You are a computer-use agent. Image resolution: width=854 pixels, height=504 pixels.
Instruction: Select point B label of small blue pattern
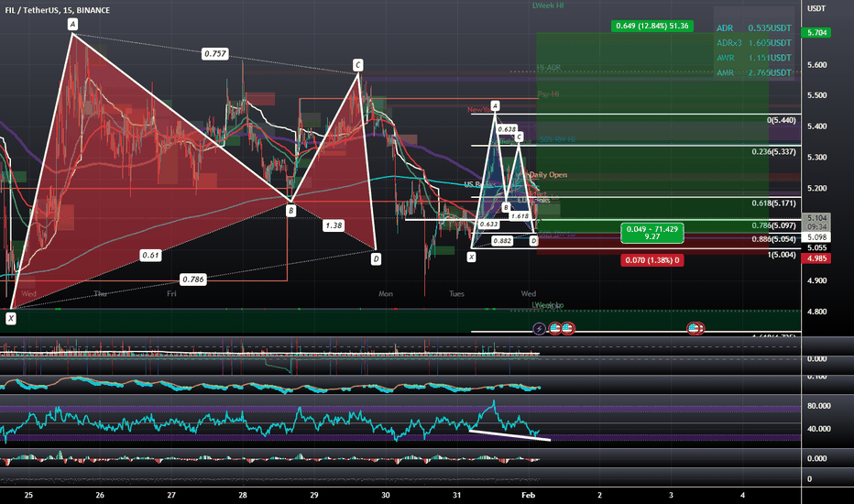click(506, 208)
